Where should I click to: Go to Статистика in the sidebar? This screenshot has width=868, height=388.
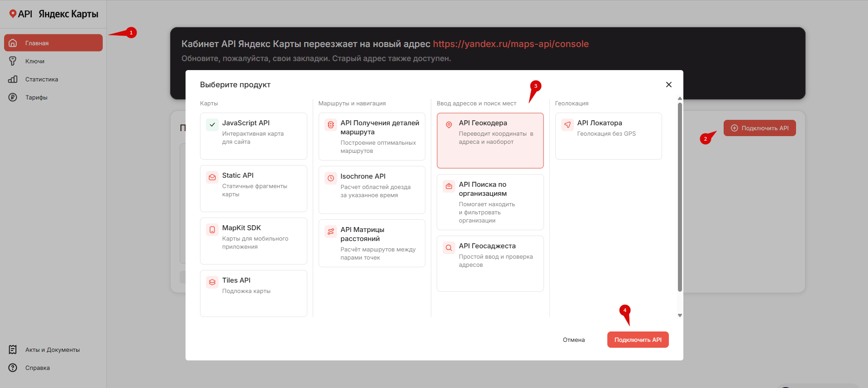click(53, 79)
